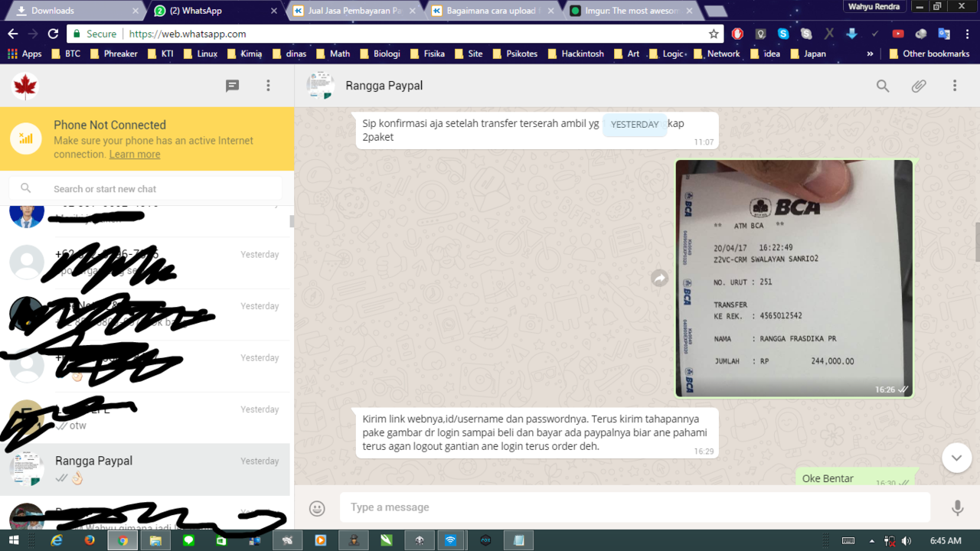The image size is (980, 551).
Task: Record a voice message with the microphone
Action: pyautogui.click(x=957, y=507)
